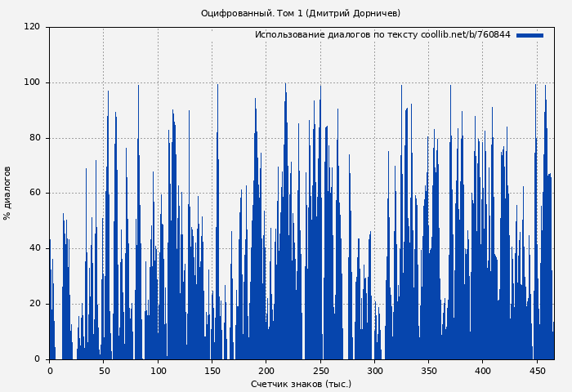Viewport: 572px width, 392px height.
Task: Click the 250 tick on the x-axis
Action: pos(320,371)
